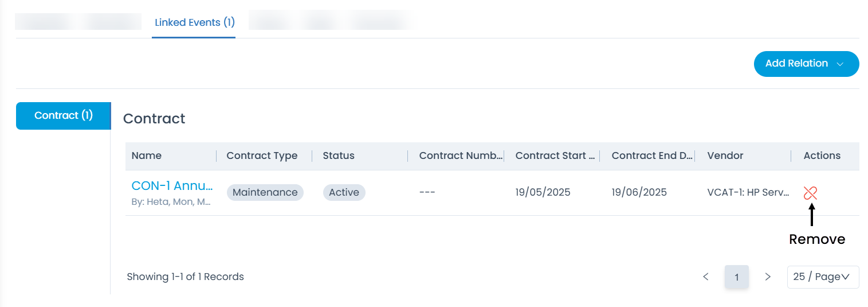Viewport: 868px width, 307px height.
Task: Click the VCAT-1: HP Serv... vendor cell
Action: [749, 192]
